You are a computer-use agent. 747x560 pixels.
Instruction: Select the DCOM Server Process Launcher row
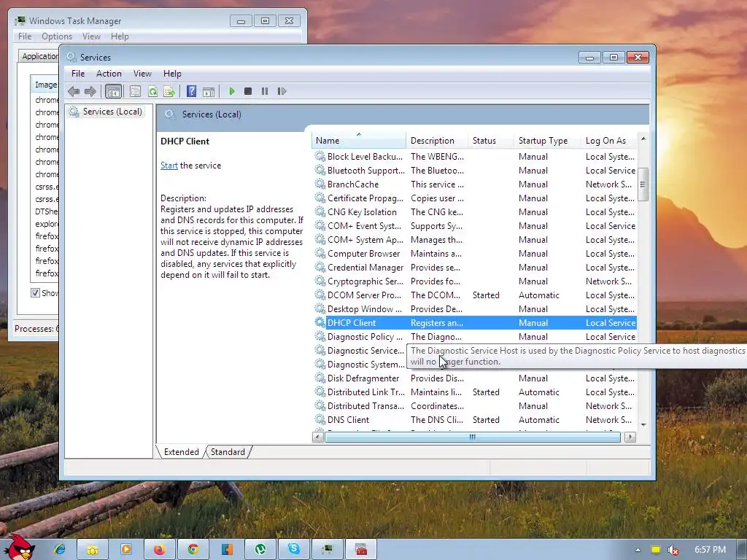(x=475, y=295)
